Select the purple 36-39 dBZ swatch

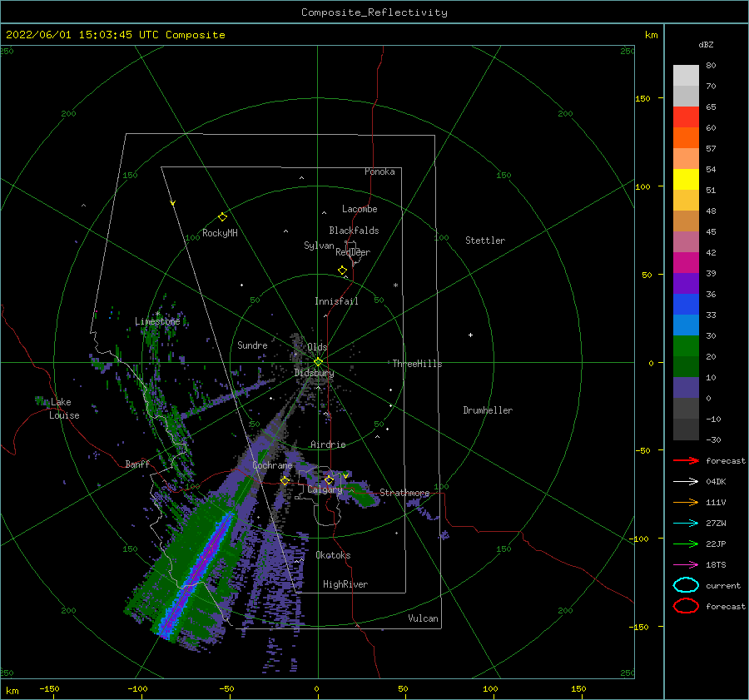tap(686, 284)
